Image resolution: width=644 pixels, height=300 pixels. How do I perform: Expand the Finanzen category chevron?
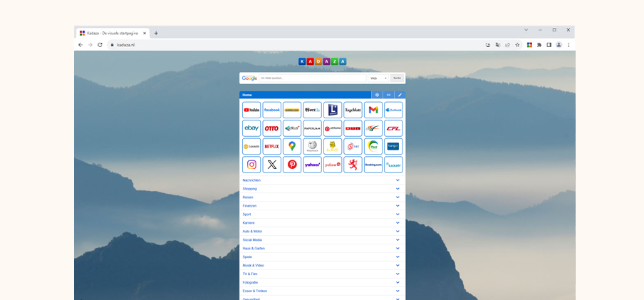pos(398,206)
